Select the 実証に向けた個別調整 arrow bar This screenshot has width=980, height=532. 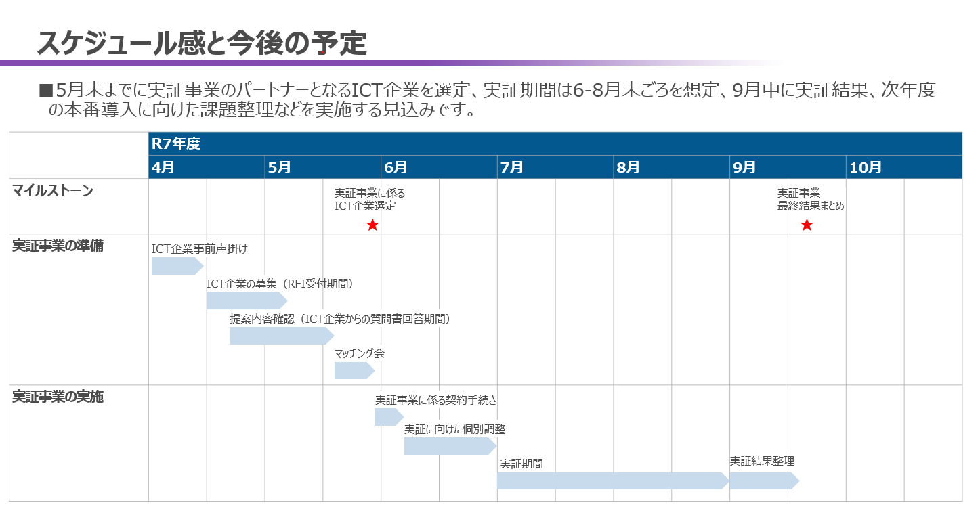(x=449, y=446)
